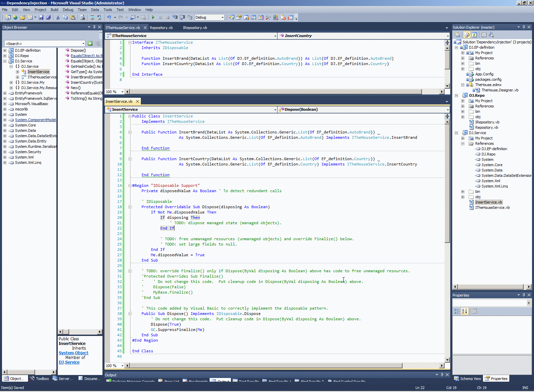Toggle Show All Files in Solution Explorer
Viewport: 534px width, 392px height.
467,35
